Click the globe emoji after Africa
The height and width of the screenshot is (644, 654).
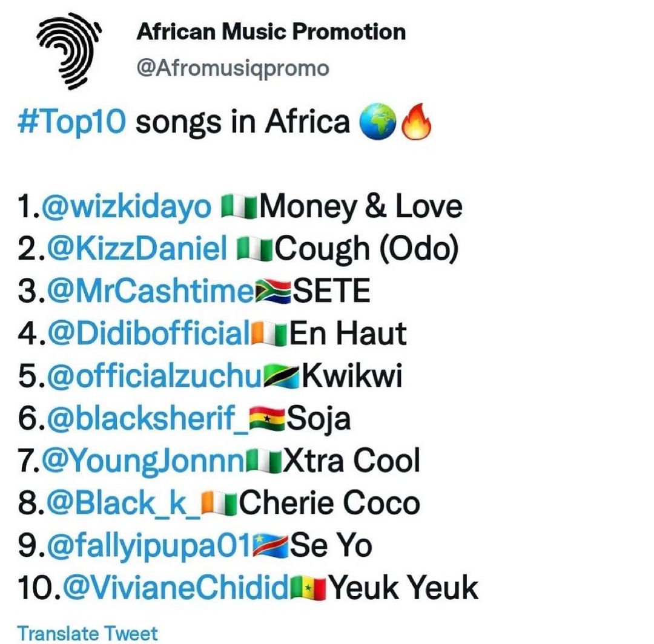coord(376,123)
